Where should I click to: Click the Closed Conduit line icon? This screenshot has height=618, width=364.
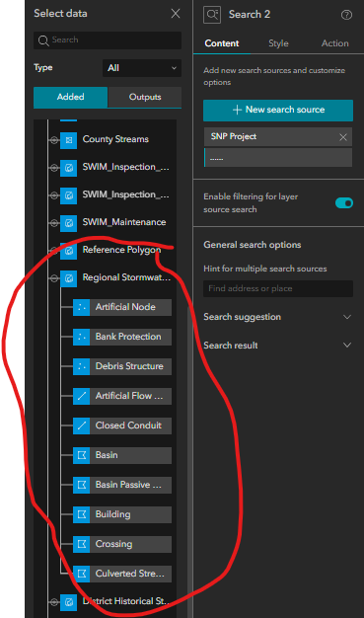click(82, 425)
